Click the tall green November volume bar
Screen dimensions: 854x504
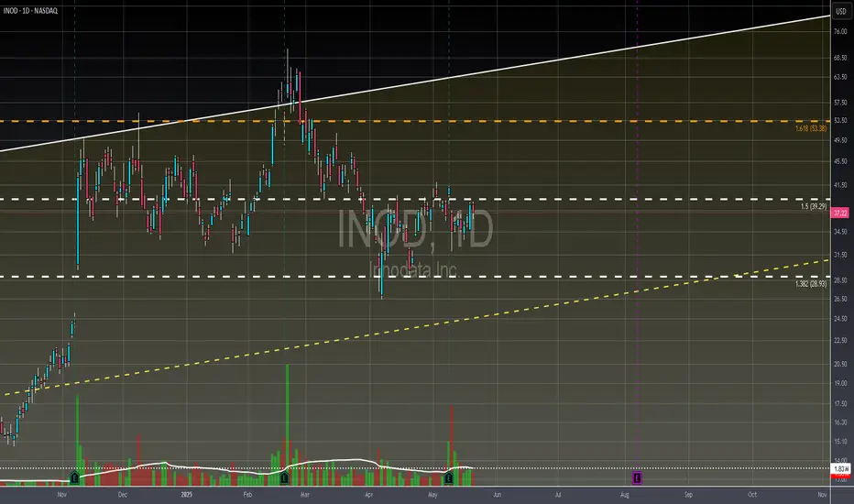pos(77,440)
